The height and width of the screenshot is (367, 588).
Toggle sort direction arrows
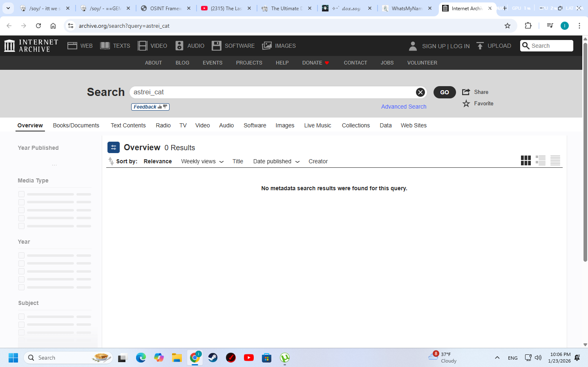(x=111, y=161)
